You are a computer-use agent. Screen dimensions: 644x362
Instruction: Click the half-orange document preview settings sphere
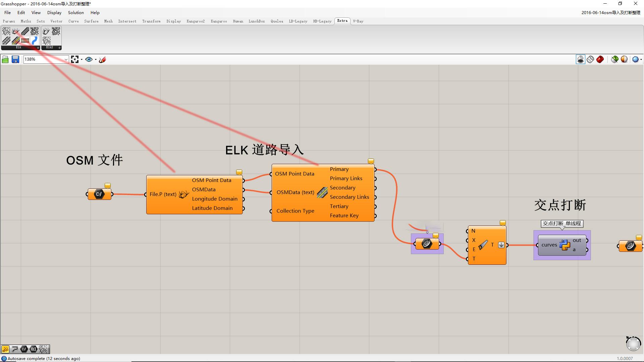click(x=624, y=59)
